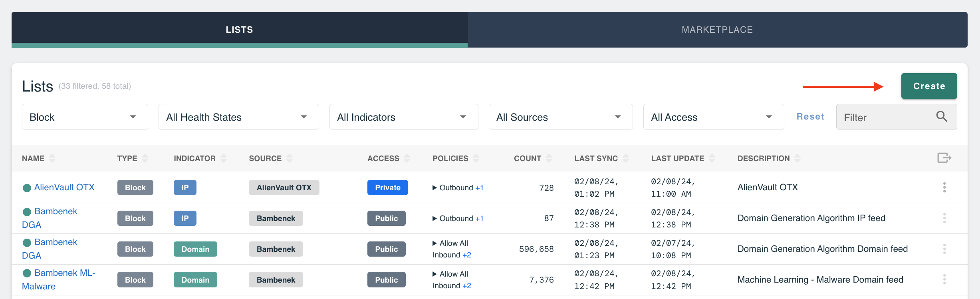Click the export table icon

pyautogui.click(x=944, y=158)
